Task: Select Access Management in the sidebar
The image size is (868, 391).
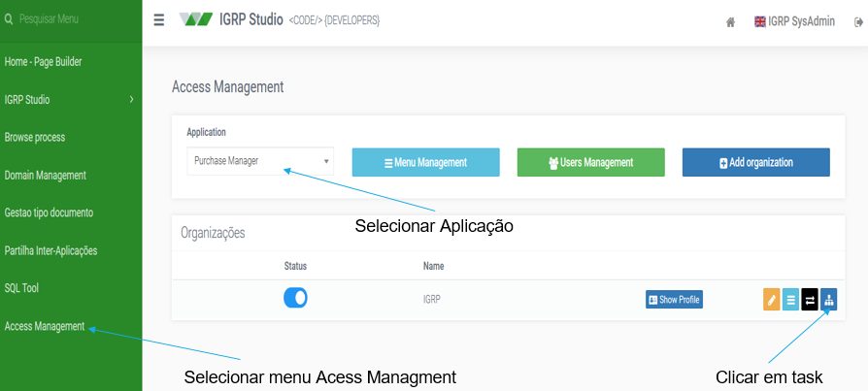Action: (x=45, y=326)
